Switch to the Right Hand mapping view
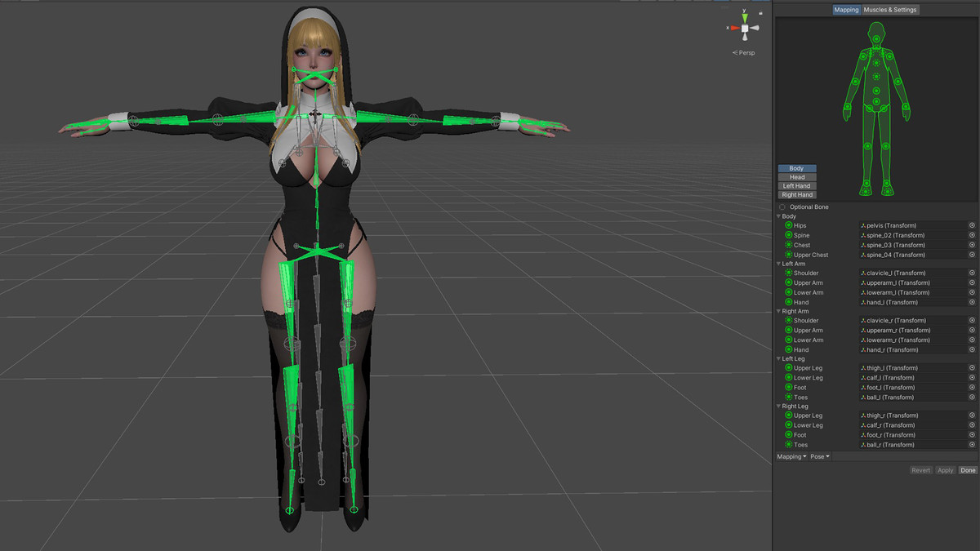Image resolution: width=980 pixels, height=551 pixels. 796,194
